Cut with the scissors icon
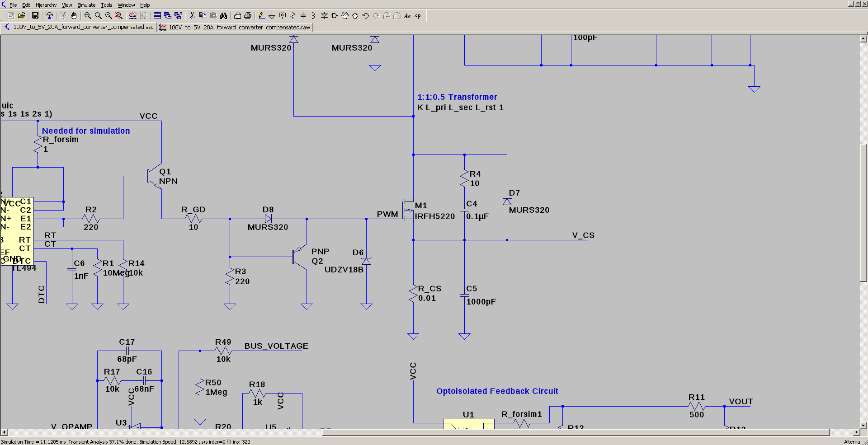 [x=192, y=16]
